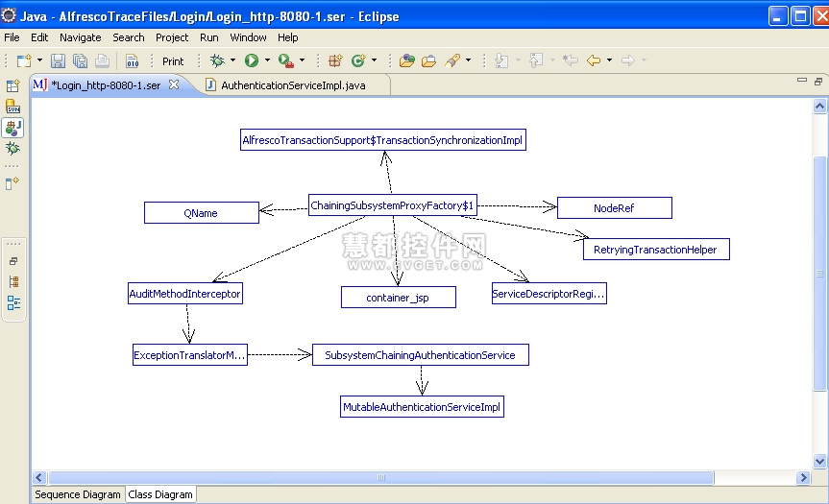
Task: Select the AuditMethodInterceptor class box
Action: [x=185, y=294]
